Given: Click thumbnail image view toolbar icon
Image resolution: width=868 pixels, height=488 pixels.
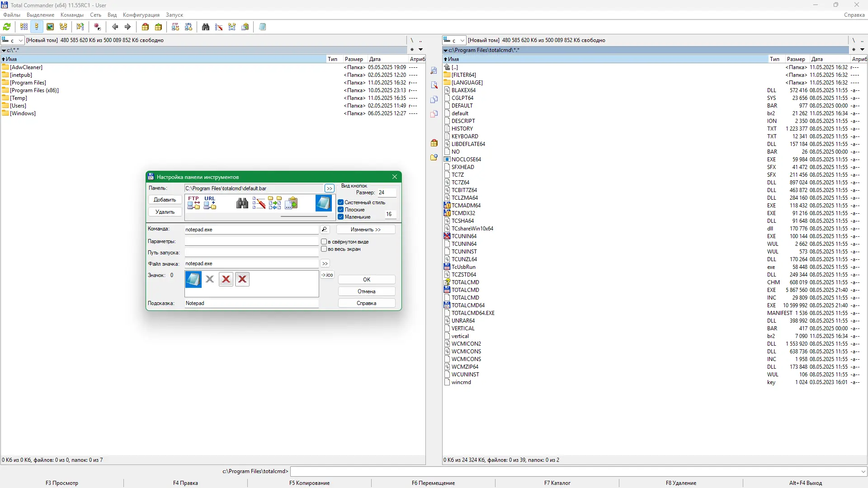Looking at the screenshot, I should point(50,27).
